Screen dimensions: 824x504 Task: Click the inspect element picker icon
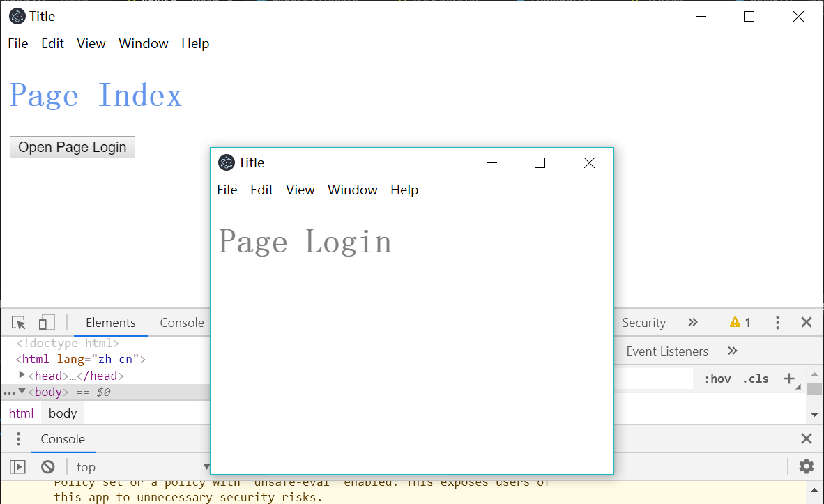pyautogui.click(x=19, y=322)
